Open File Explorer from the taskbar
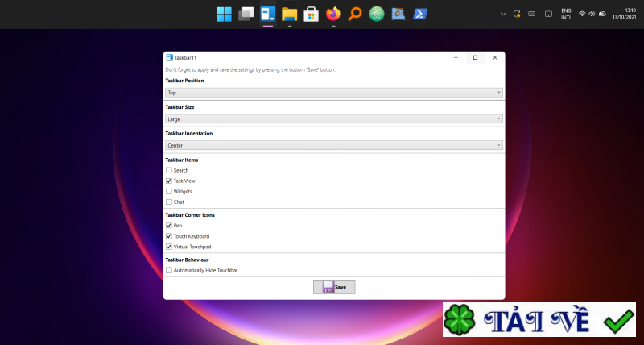Image resolution: width=644 pixels, height=345 pixels. [x=290, y=14]
